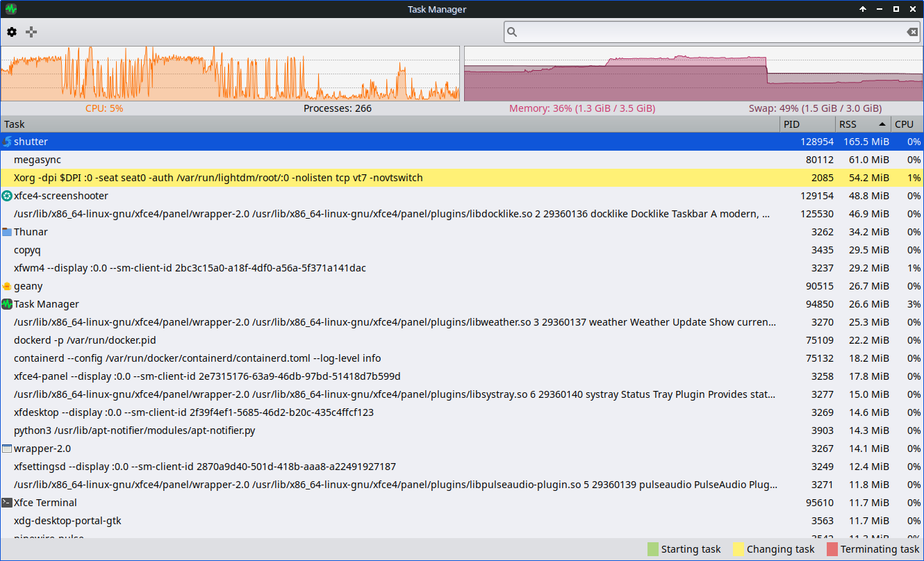Screen dimensions: 924x561
Task: Click the identify window crosshair icon
Action: (31, 32)
